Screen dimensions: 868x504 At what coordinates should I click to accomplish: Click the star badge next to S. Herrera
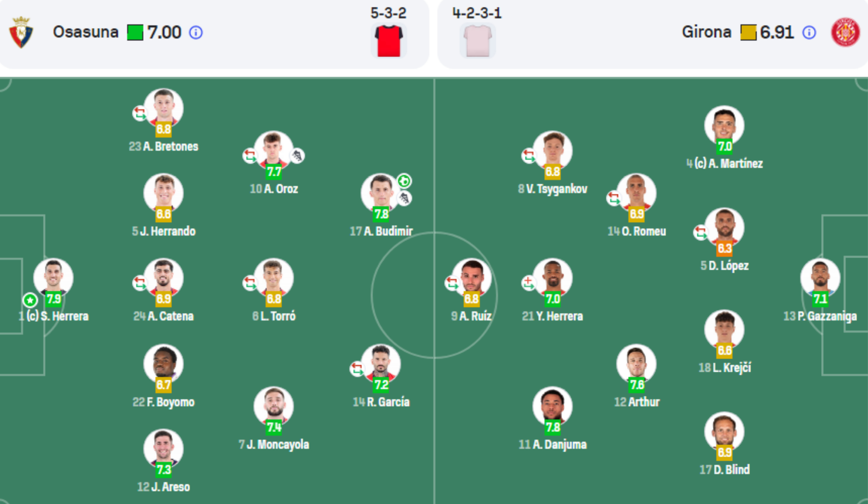[x=30, y=300]
